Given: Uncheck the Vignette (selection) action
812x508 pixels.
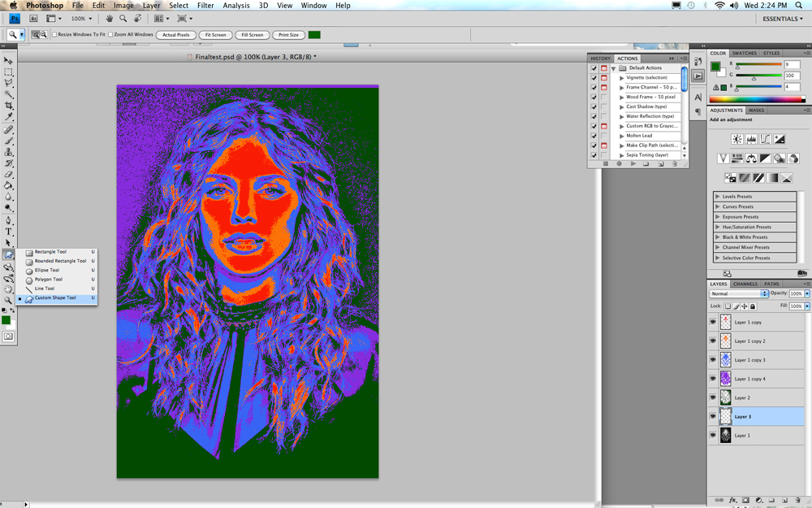Looking at the screenshot, I should (x=594, y=78).
